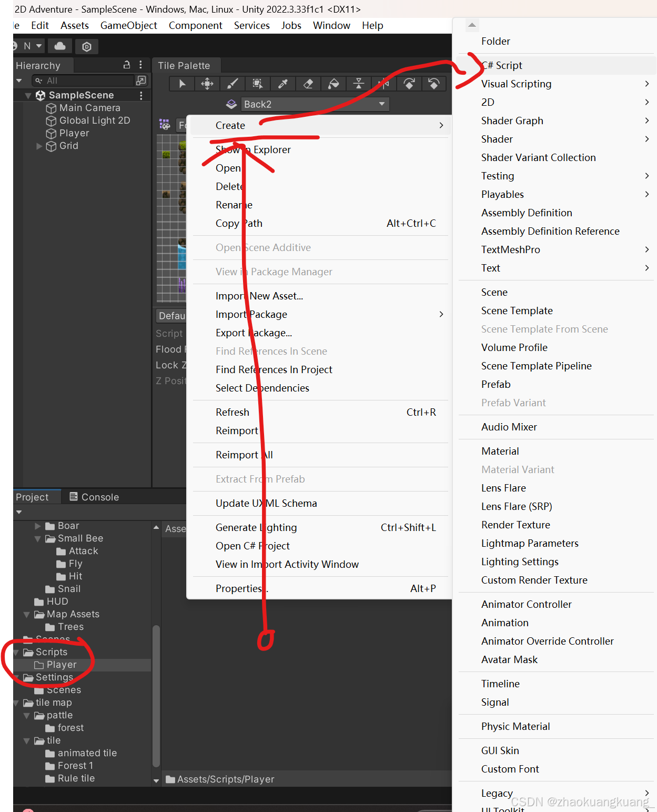
Task: Select Global Light 2D in the Hierarchy
Action: [x=88, y=121]
